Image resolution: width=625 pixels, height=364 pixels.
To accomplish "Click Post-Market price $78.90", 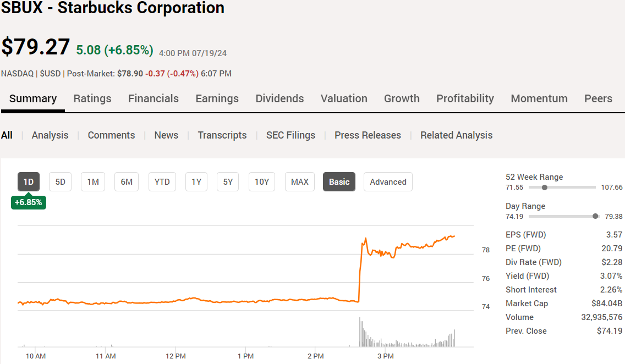I will pyautogui.click(x=130, y=73).
